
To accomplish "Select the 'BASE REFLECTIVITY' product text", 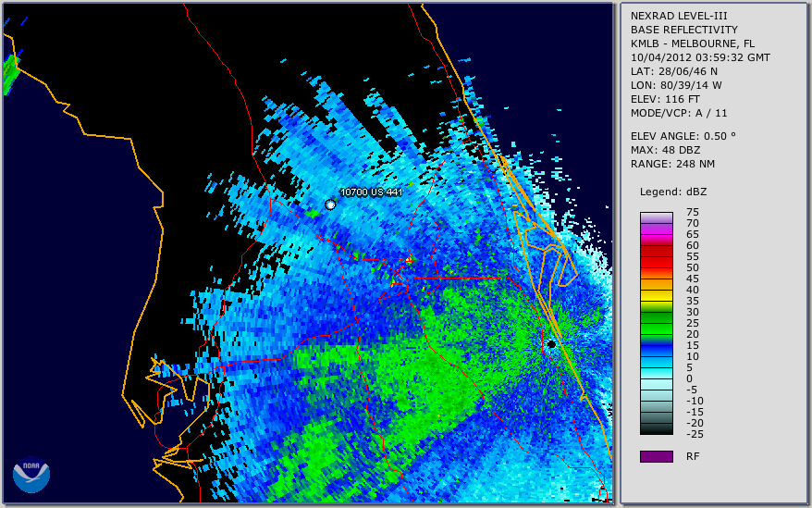I will (683, 30).
